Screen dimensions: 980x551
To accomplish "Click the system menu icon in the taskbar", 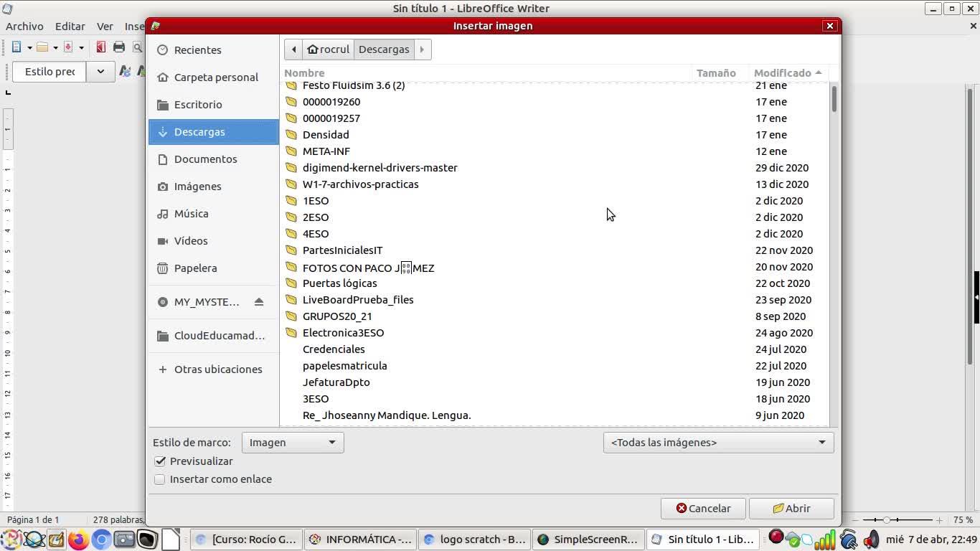I will [11, 540].
